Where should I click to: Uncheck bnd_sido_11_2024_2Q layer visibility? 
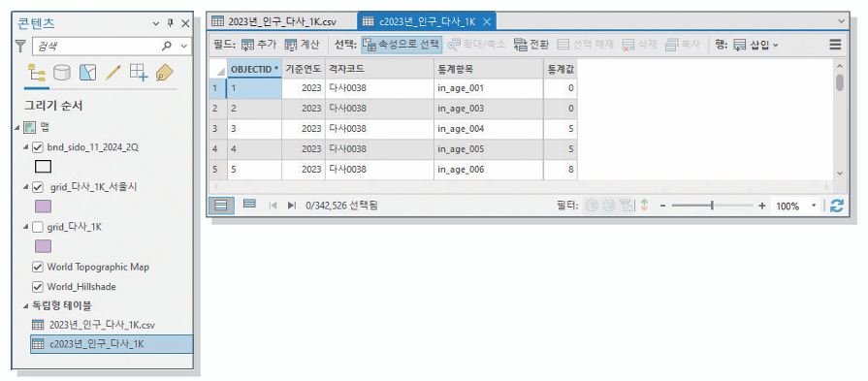pyautogui.click(x=38, y=147)
